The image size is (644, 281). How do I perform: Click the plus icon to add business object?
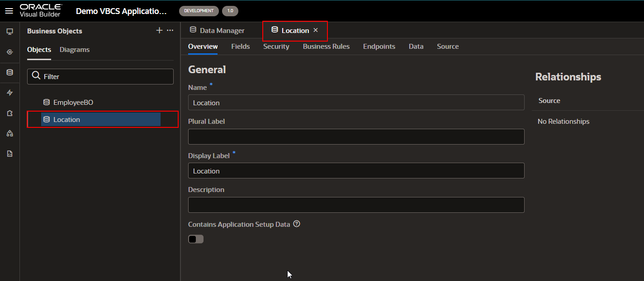click(x=159, y=30)
